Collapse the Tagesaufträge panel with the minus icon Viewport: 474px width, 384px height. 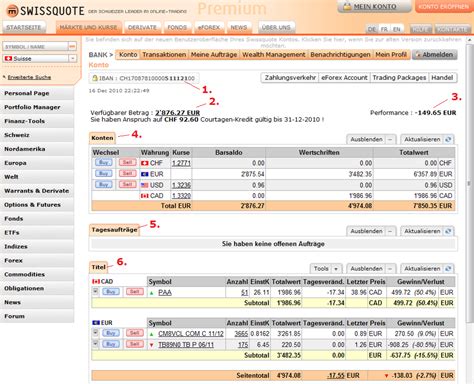tap(390, 231)
